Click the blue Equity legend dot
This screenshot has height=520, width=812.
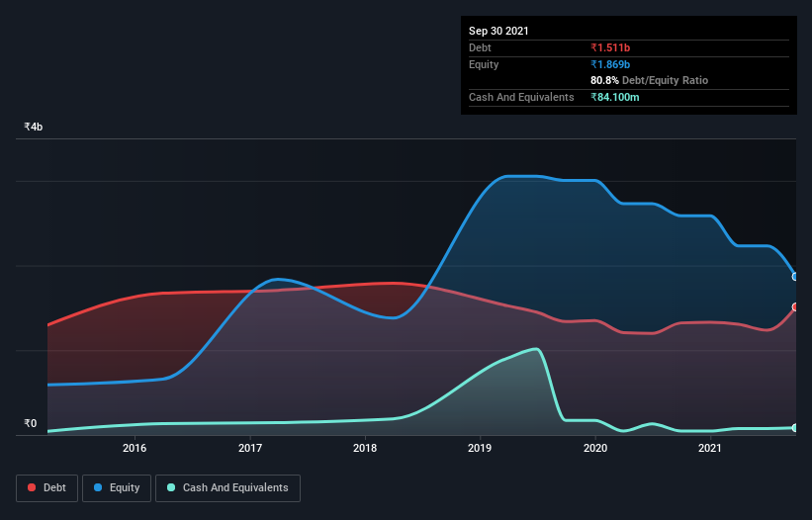tap(98, 487)
